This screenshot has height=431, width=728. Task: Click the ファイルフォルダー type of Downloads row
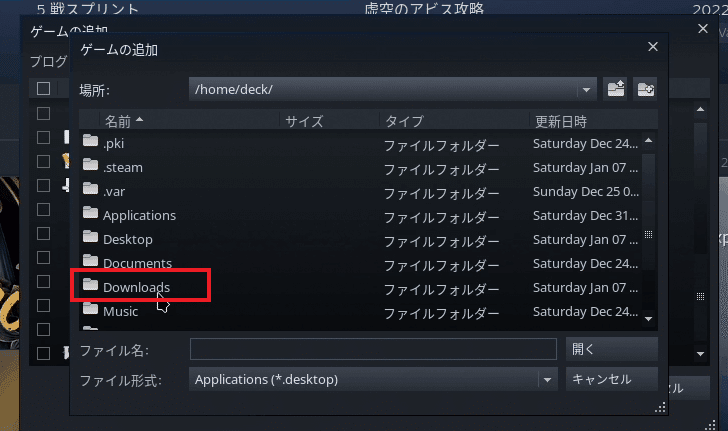pos(442,289)
